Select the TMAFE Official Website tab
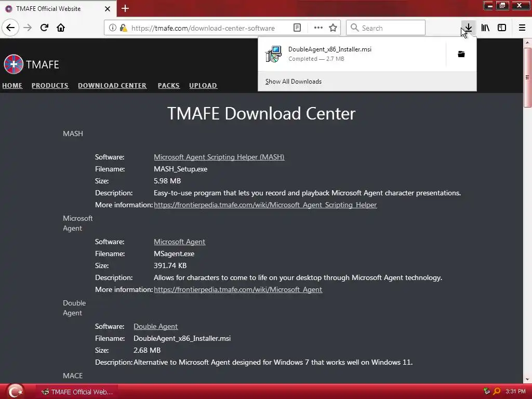This screenshot has width=532, height=399. tap(58, 8)
